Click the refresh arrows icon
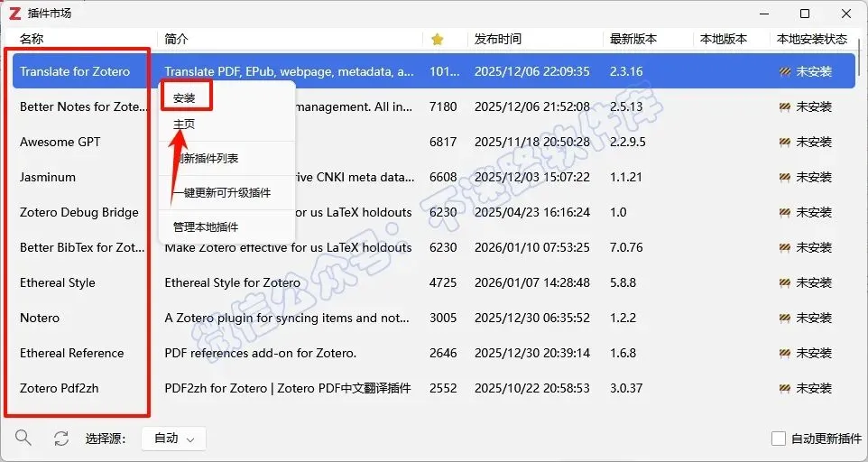The height and width of the screenshot is (462, 868). [60, 439]
